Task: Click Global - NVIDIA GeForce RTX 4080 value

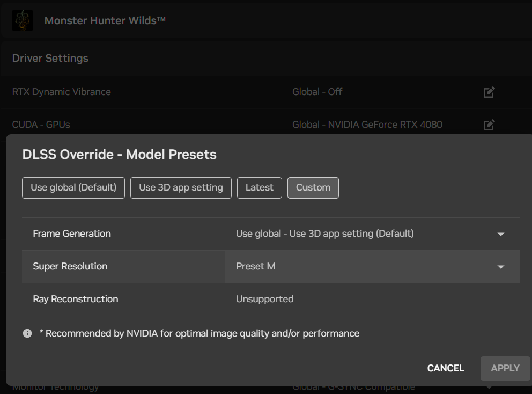Action: (367, 125)
